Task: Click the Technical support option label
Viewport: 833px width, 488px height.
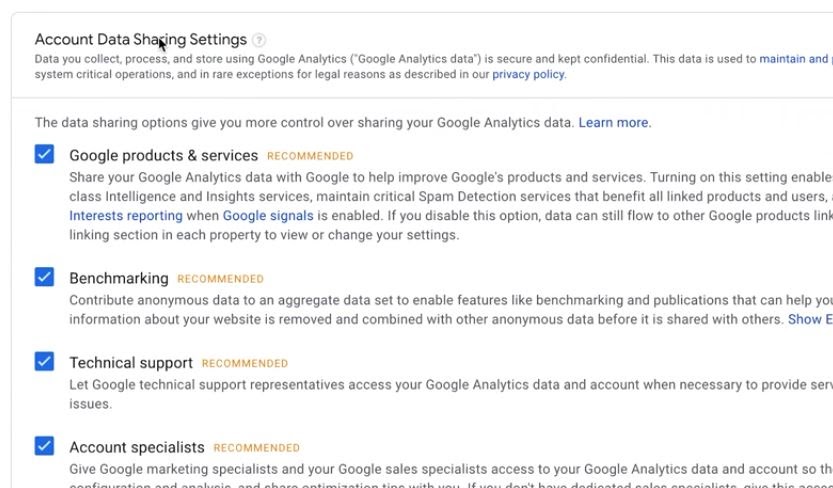Action: (131, 363)
